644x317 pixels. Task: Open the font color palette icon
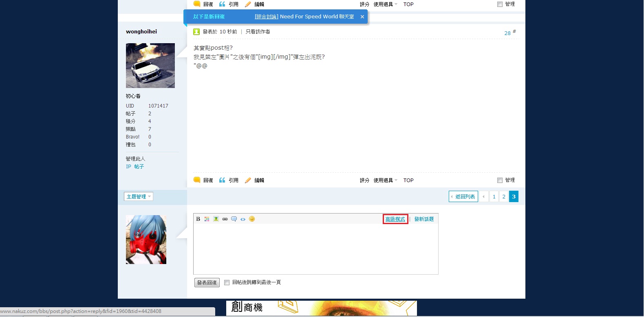[x=207, y=219]
